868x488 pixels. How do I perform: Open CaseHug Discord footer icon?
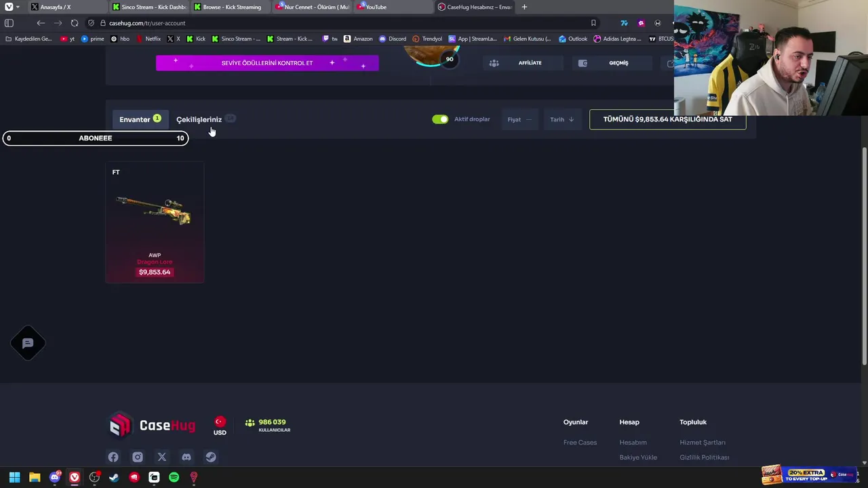(186, 457)
